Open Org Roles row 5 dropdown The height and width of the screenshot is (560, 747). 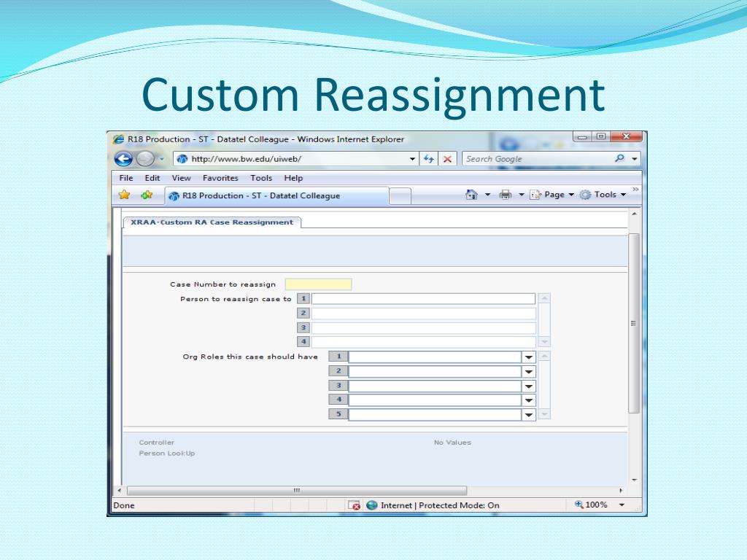pos(528,415)
